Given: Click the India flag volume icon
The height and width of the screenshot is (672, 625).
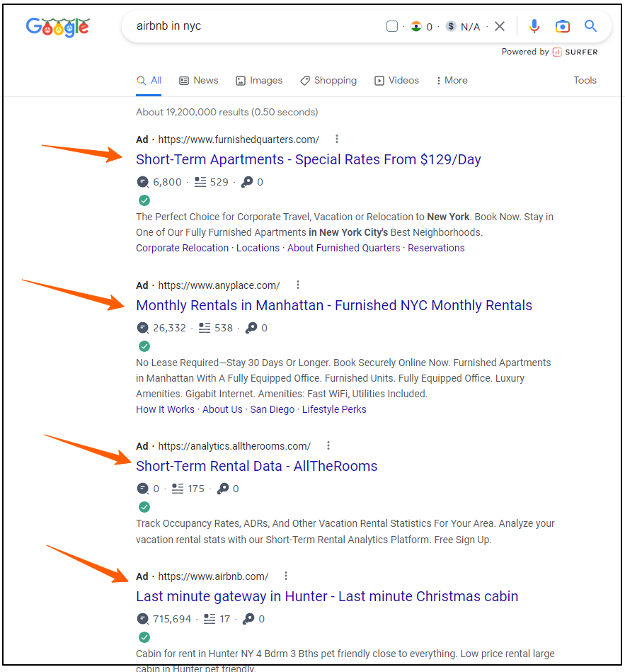Looking at the screenshot, I should click(416, 27).
